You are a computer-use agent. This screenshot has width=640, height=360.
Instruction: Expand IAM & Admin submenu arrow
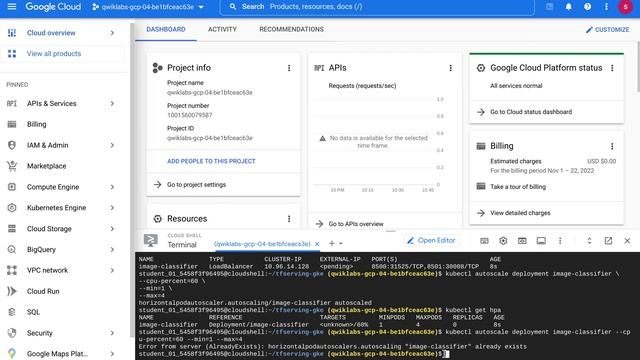(x=112, y=145)
